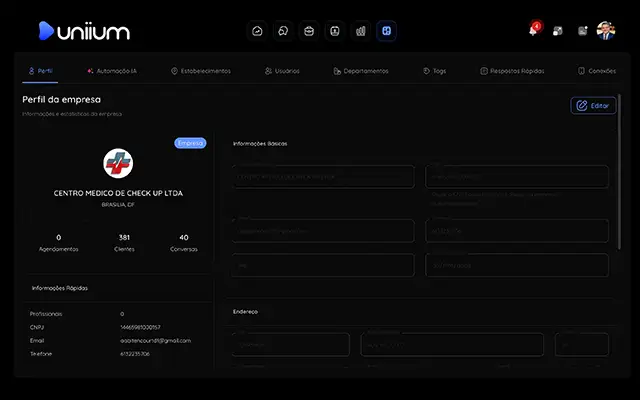This screenshot has width=640, height=400.
Task: Click the email input field in Informações Básicas
Action: 323,231
